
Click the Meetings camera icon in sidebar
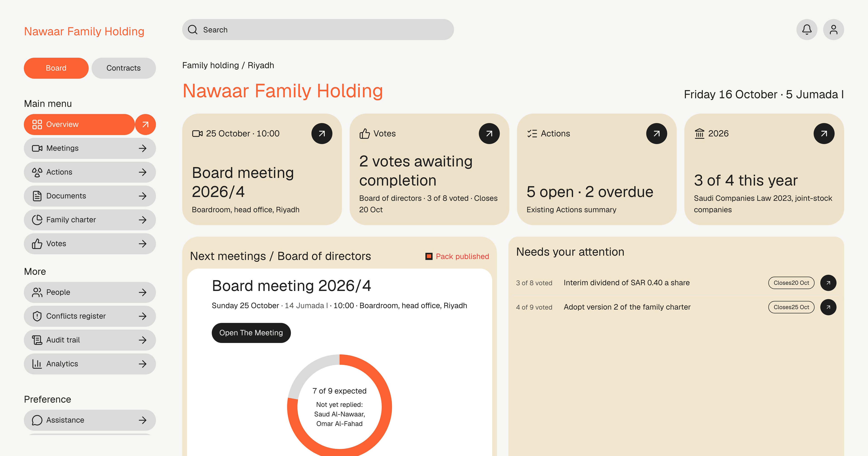[x=37, y=148]
